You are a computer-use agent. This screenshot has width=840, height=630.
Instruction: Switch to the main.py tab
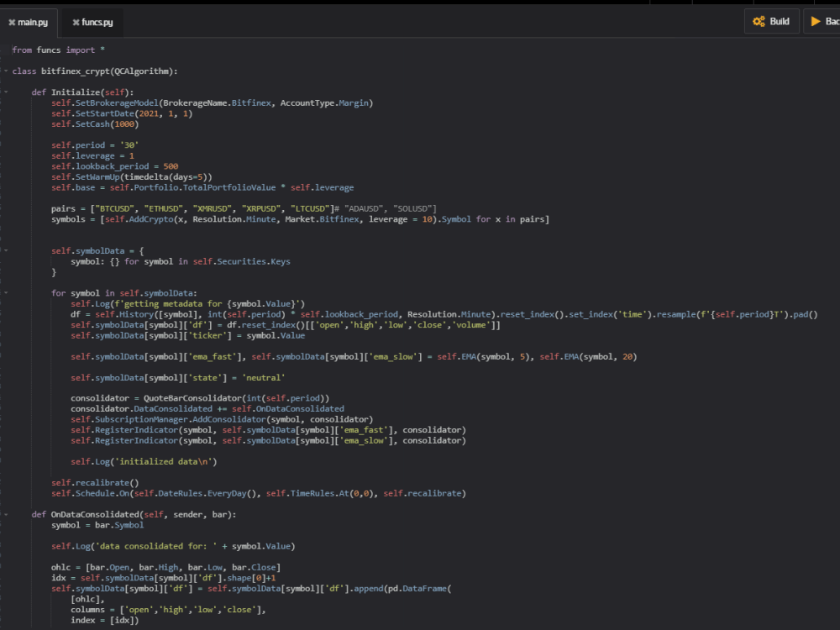[x=33, y=23]
